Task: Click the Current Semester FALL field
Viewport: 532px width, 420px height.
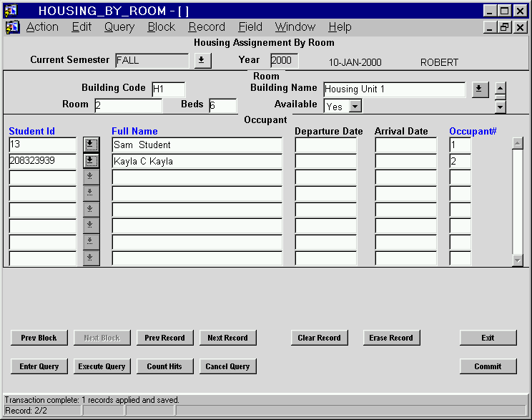Action: click(152, 60)
